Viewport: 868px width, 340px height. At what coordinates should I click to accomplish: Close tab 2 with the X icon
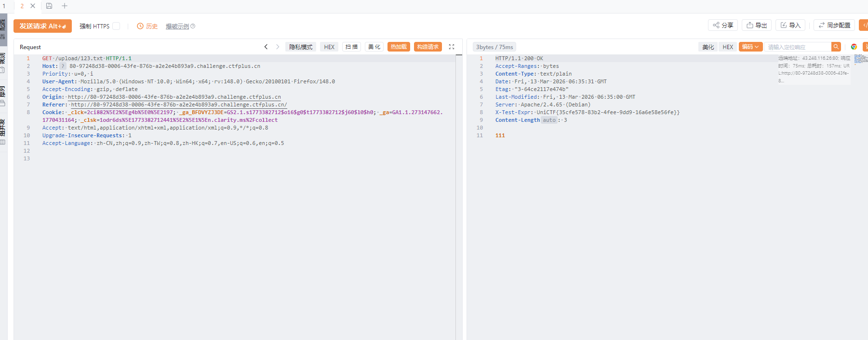click(x=33, y=6)
